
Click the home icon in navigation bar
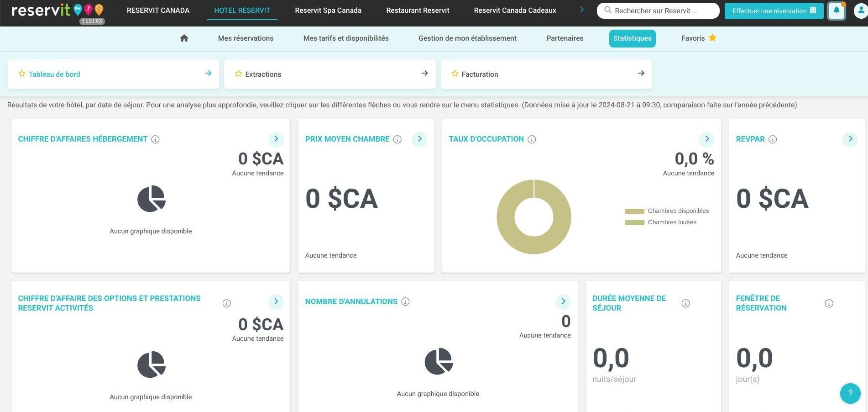[184, 38]
